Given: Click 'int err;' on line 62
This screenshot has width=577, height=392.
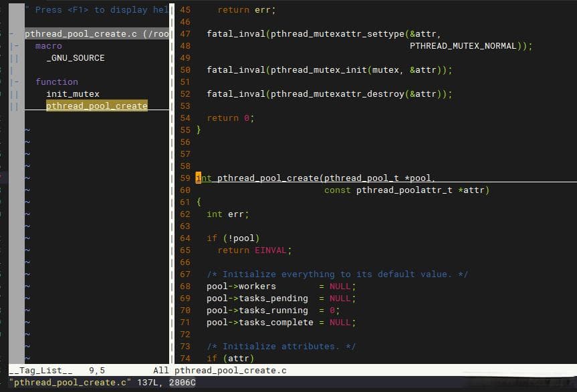Looking at the screenshot, I should 228,214.
